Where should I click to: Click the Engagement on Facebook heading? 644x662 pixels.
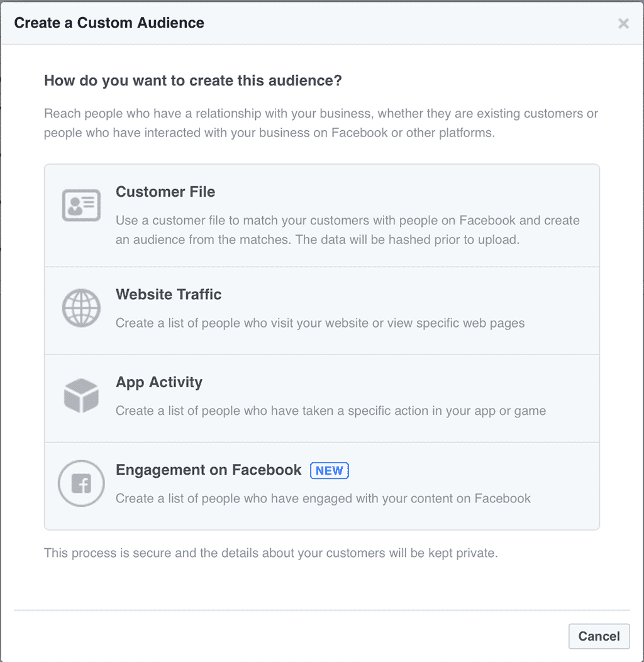click(x=208, y=470)
